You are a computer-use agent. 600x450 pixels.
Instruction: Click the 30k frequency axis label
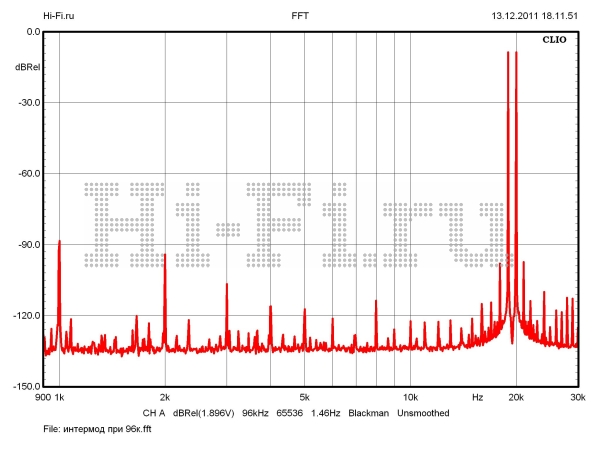tap(577, 397)
